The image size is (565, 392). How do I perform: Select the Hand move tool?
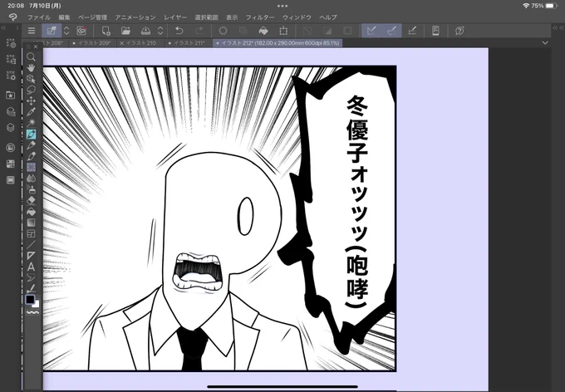pos(31,68)
